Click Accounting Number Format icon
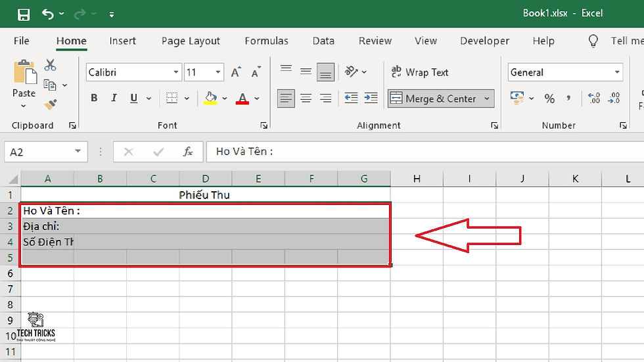 click(x=517, y=98)
